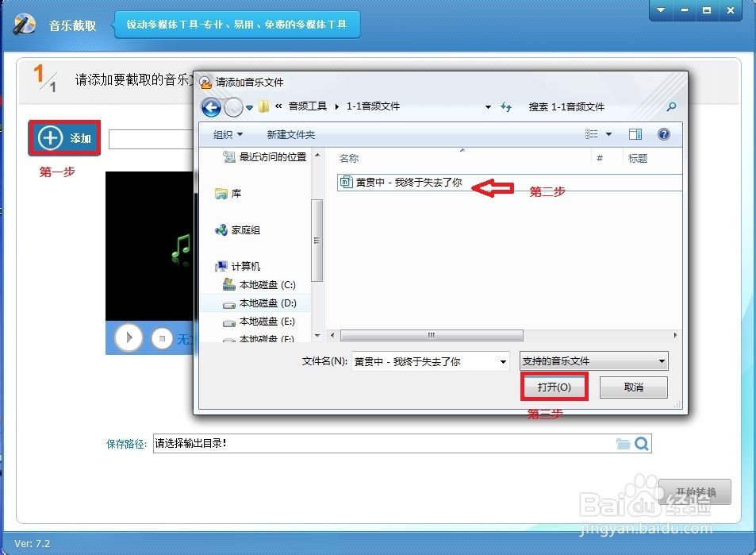This screenshot has width=756, height=555.
Task: Click the 打开(O) button
Action: pos(554,387)
